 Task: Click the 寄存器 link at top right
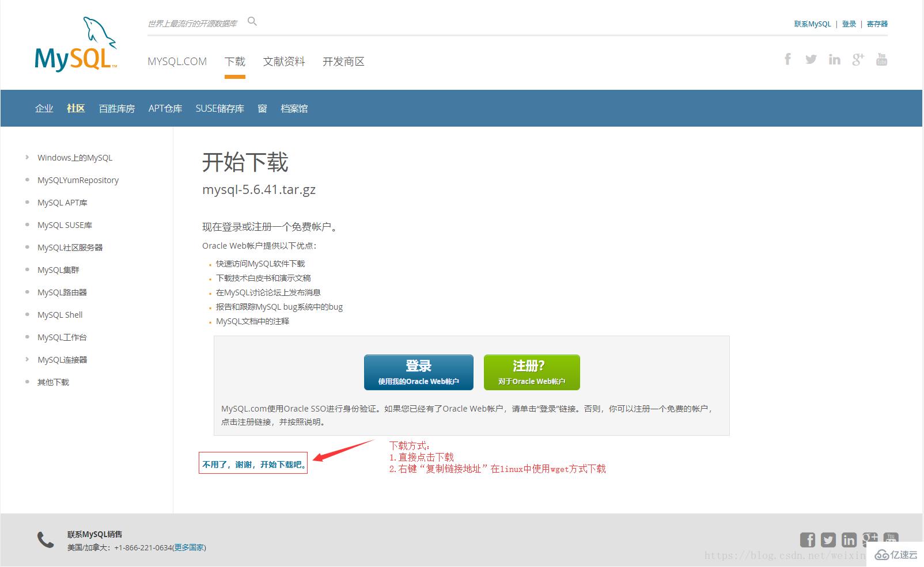coord(877,24)
